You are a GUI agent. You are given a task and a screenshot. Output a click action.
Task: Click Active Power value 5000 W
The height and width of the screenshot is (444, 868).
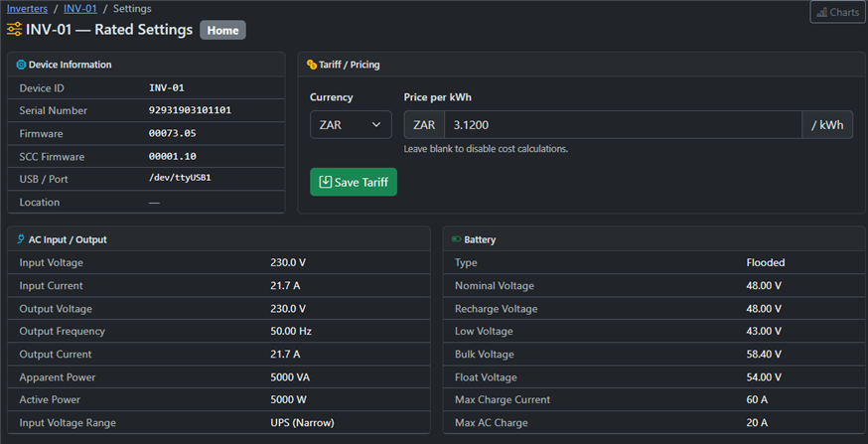(x=288, y=399)
